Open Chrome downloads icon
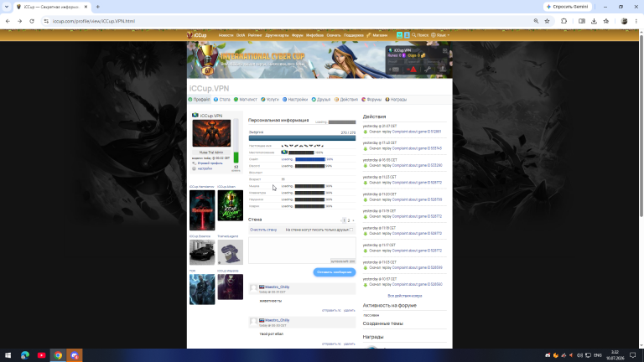The width and height of the screenshot is (644, 362). [594, 21]
